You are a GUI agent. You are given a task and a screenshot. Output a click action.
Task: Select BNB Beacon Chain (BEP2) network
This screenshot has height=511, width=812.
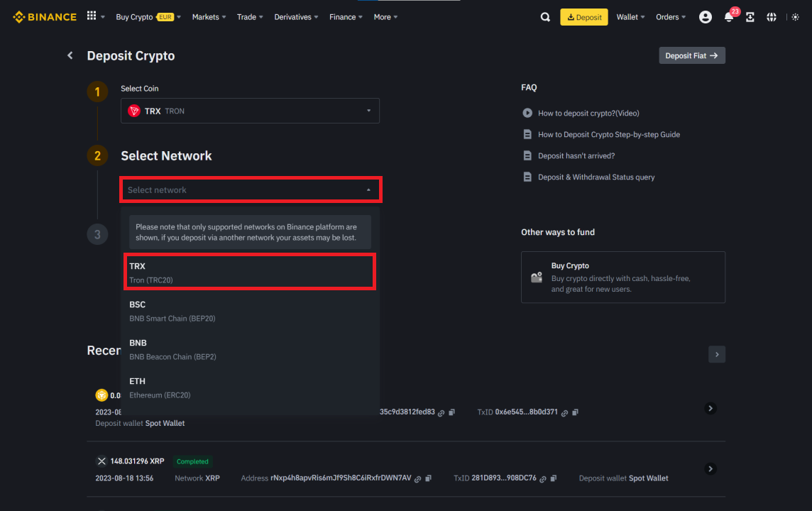[250, 349]
